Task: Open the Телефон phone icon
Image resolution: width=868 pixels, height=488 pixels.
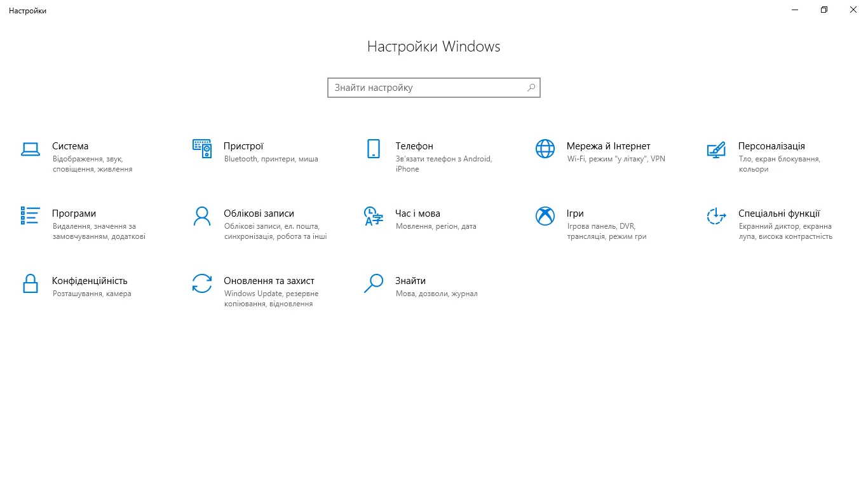Action: 374,149
